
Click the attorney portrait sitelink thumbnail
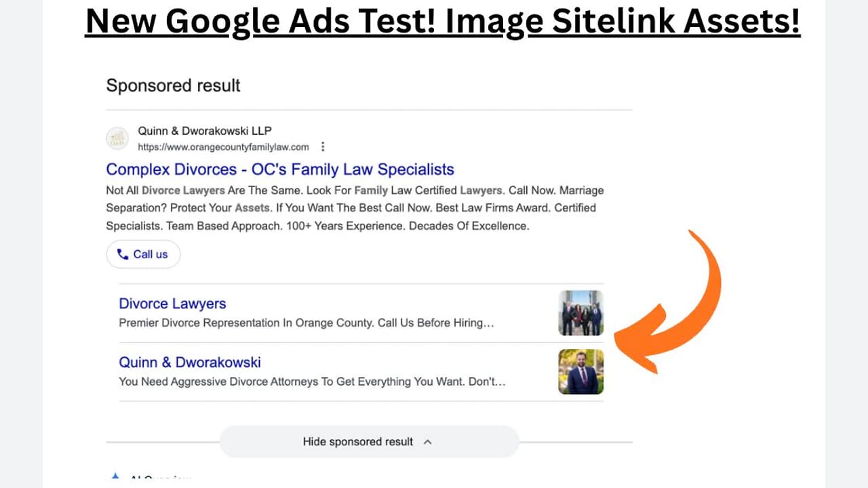coord(580,371)
